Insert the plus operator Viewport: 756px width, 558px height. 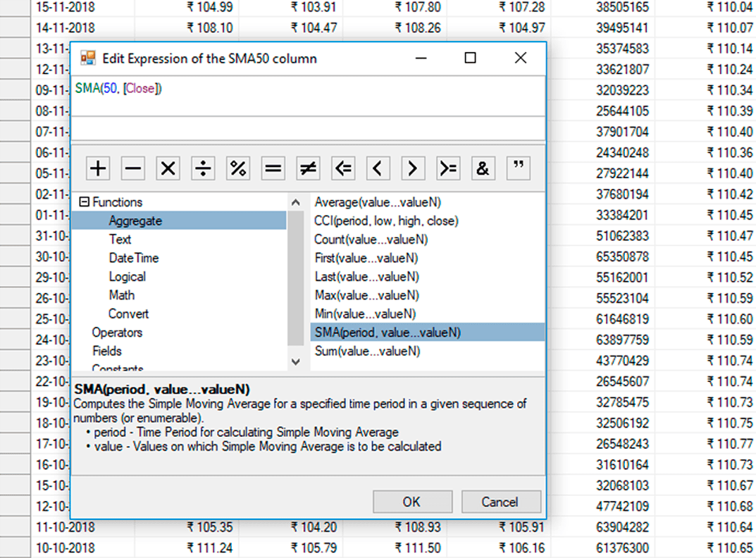[98, 168]
